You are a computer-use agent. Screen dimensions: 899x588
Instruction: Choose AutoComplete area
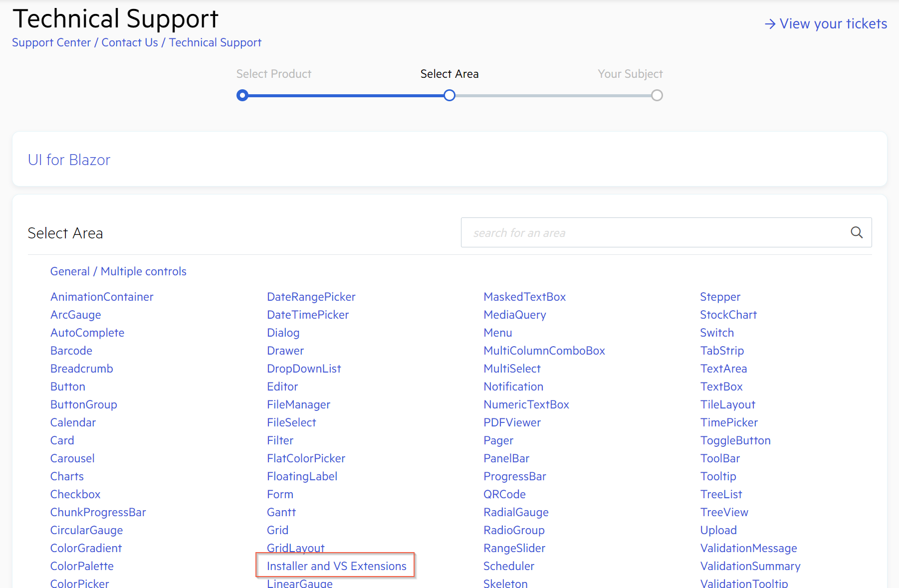click(87, 333)
